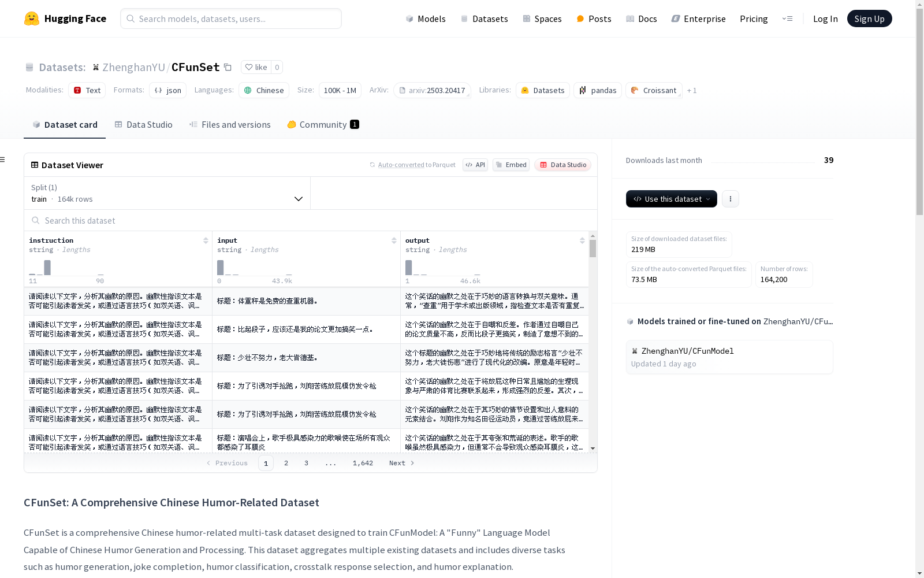924x578 pixels.
Task: Open the Auto-converted to Parquet link
Action: (412, 165)
